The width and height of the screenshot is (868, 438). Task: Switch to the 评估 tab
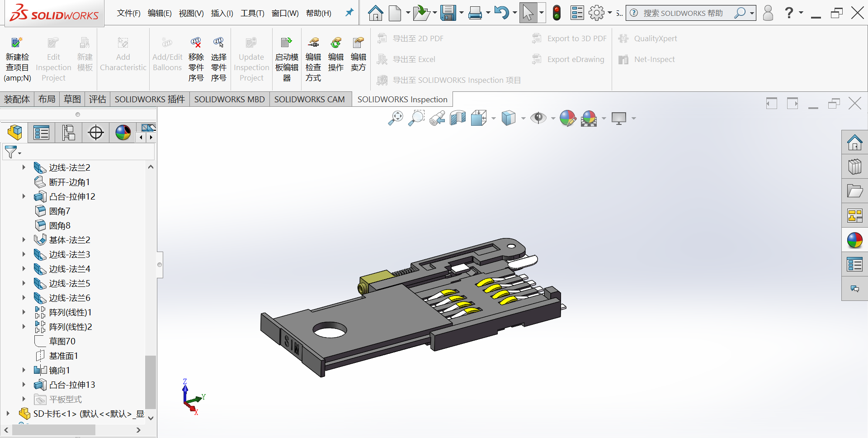pyautogui.click(x=97, y=99)
